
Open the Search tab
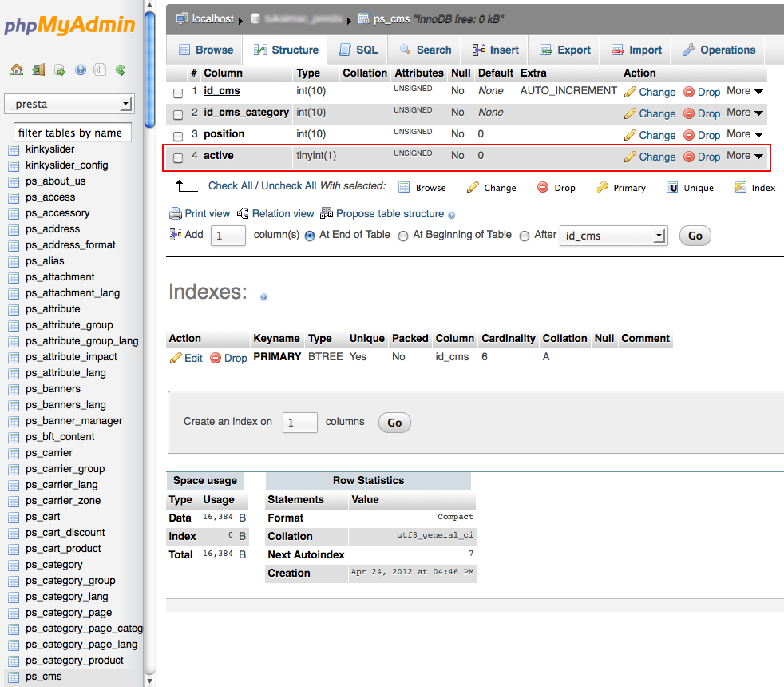426,50
